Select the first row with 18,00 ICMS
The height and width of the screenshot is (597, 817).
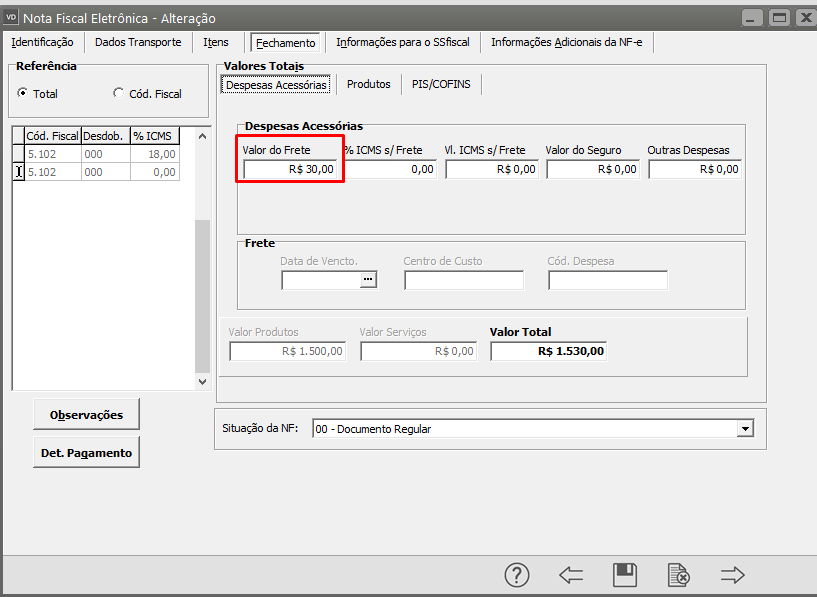click(x=100, y=154)
